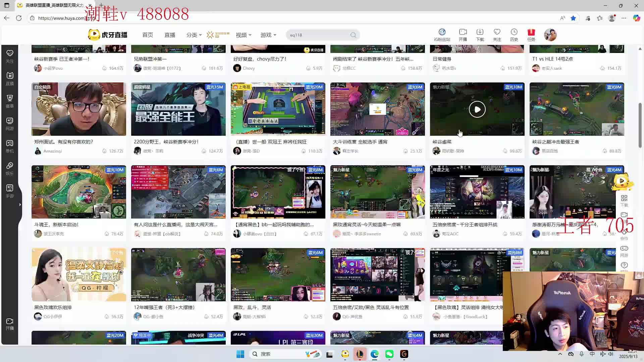
Task: Open streamer QG-声优鱼
Action: tap(352, 317)
